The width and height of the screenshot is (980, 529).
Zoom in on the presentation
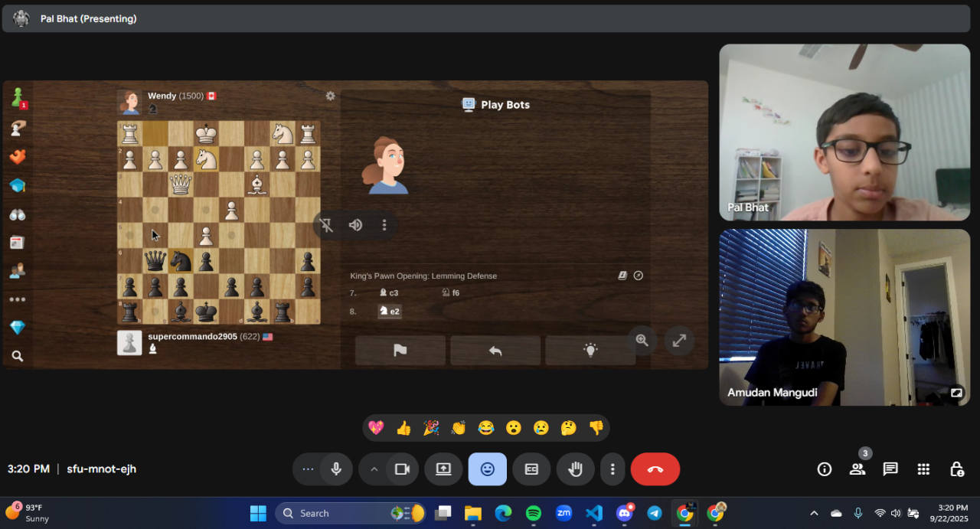coord(642,341)
